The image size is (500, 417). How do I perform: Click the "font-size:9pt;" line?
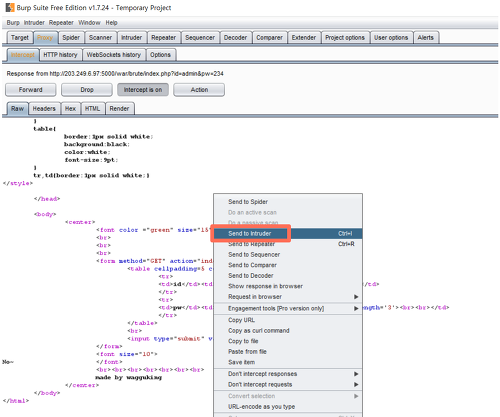(91, 160)
